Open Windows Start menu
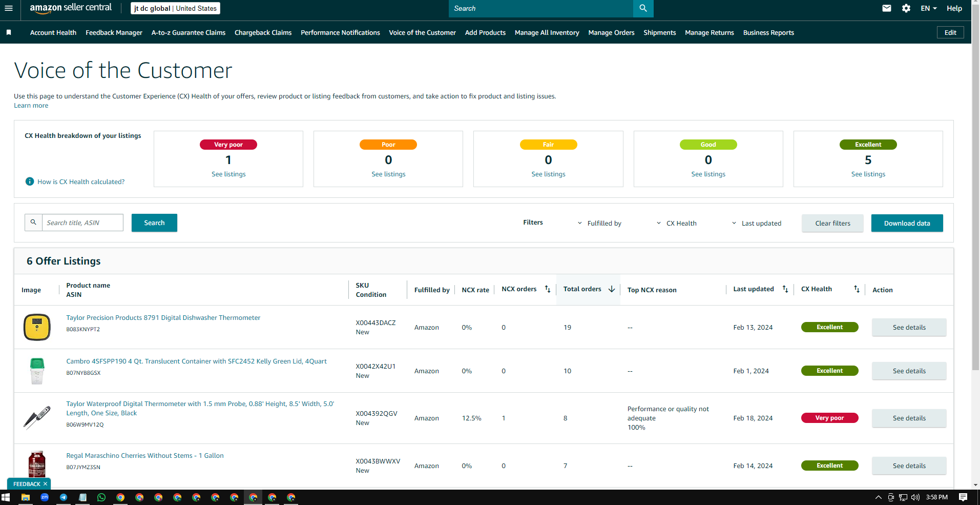Image resolution: width=980 pixels, height=505 pixels. (6, 497)
